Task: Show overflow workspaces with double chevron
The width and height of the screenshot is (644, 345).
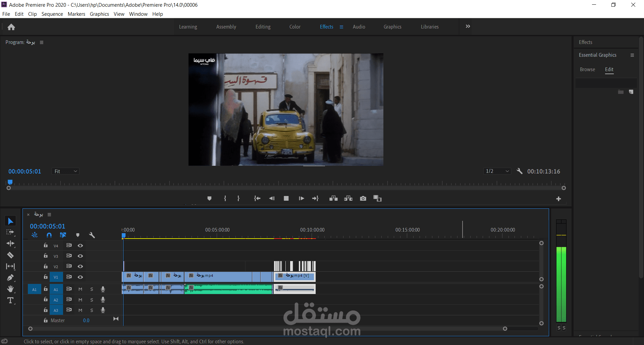Action: coord(468,27)
